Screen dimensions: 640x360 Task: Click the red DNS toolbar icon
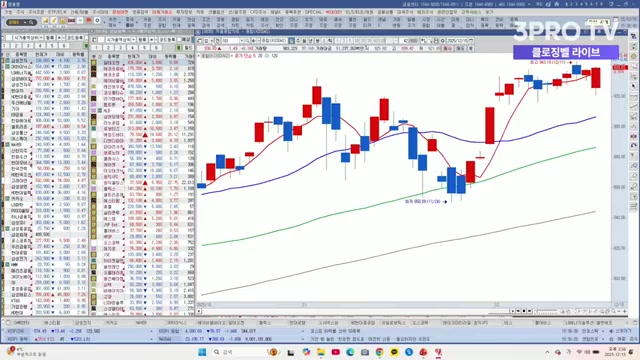click(71, 20)
